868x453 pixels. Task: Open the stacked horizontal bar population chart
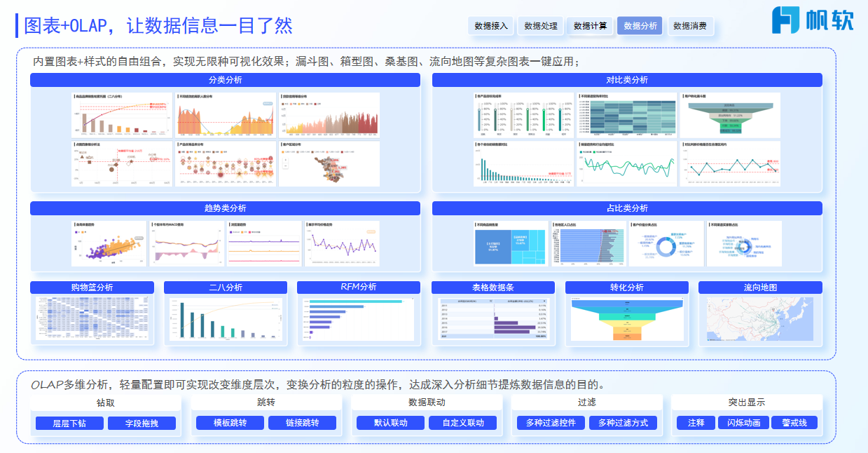588,243
